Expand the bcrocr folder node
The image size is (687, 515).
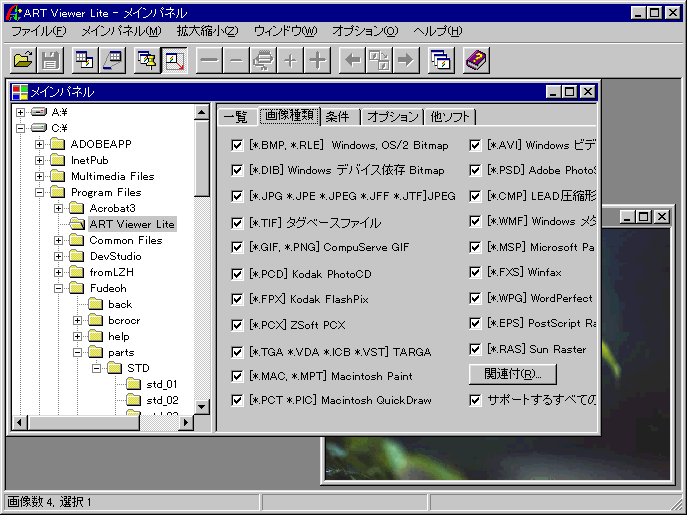(x=78, y=320)
